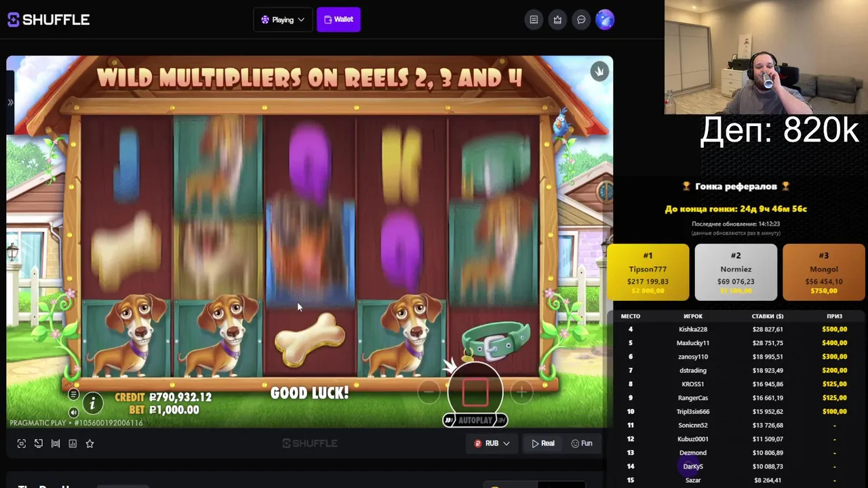This screenshot has width=868, height=488.
Task: Open the Shuffle home logo
Action: 48,20
